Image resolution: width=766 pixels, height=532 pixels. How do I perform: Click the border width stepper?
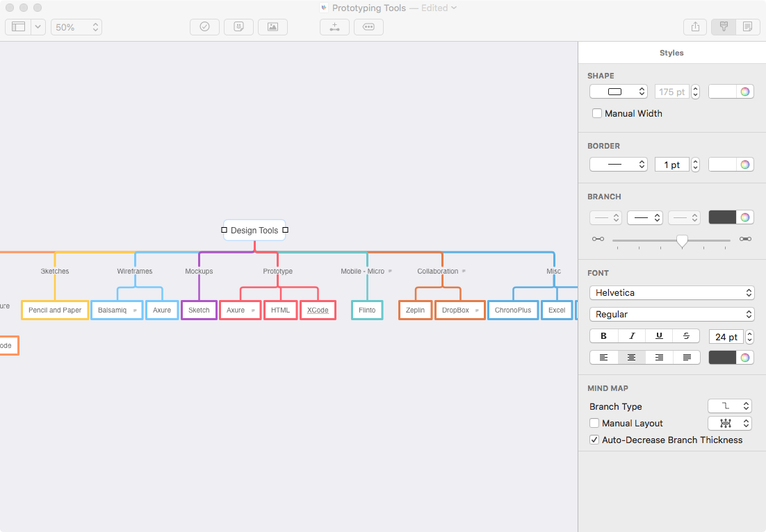tap(696, 165)
